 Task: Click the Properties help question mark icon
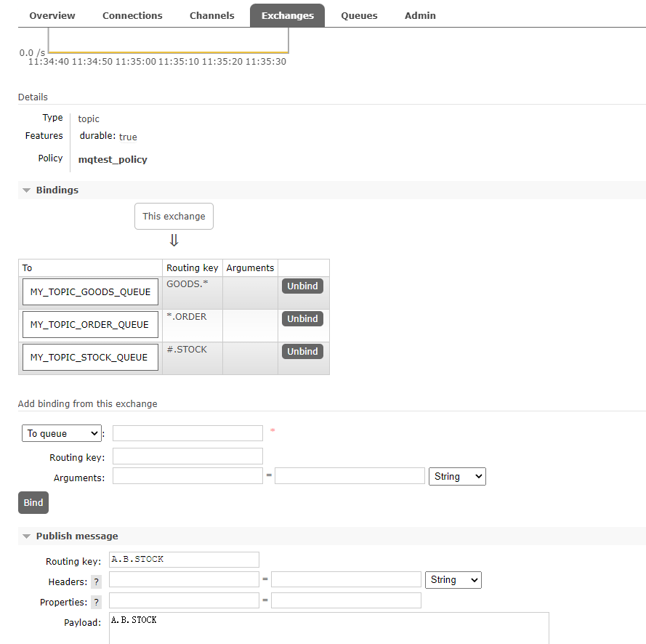click(96, 603)
